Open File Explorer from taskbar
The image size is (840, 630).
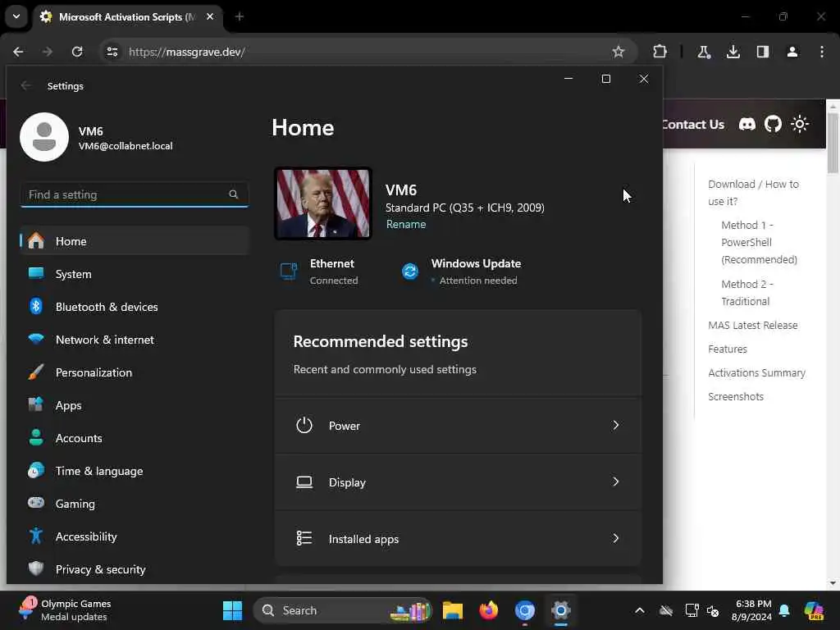[453, 610]
